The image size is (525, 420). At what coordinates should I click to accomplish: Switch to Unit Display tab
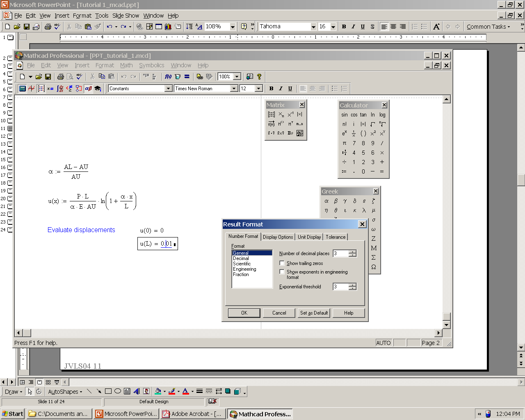click(309, 237)
